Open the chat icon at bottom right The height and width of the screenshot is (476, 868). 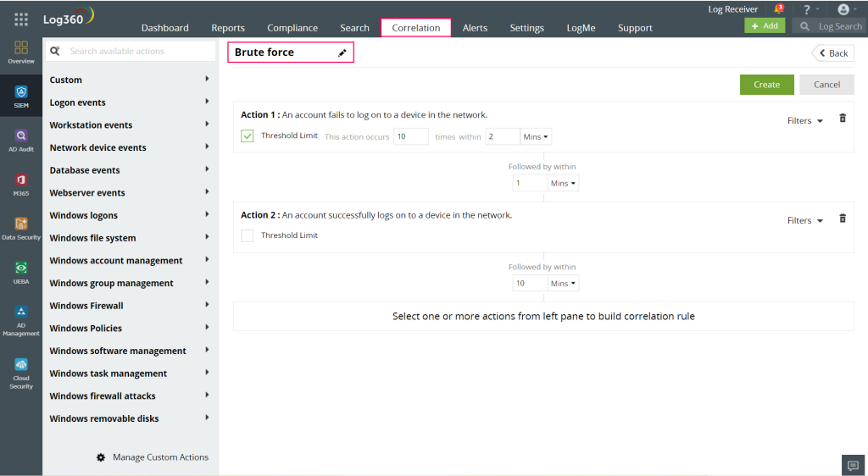coord(853,465)
